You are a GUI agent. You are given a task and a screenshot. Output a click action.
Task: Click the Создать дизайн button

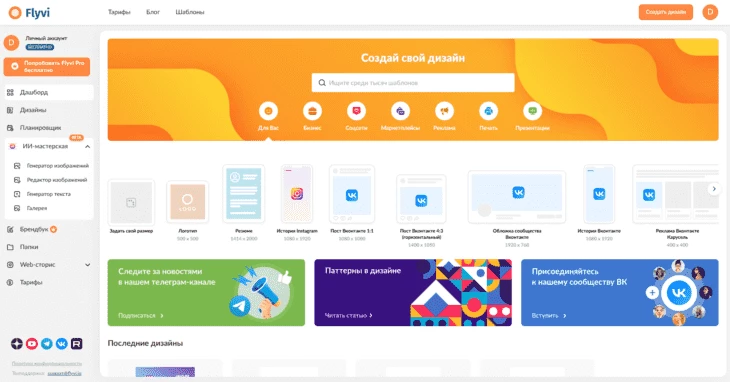[x=665, y=12]
